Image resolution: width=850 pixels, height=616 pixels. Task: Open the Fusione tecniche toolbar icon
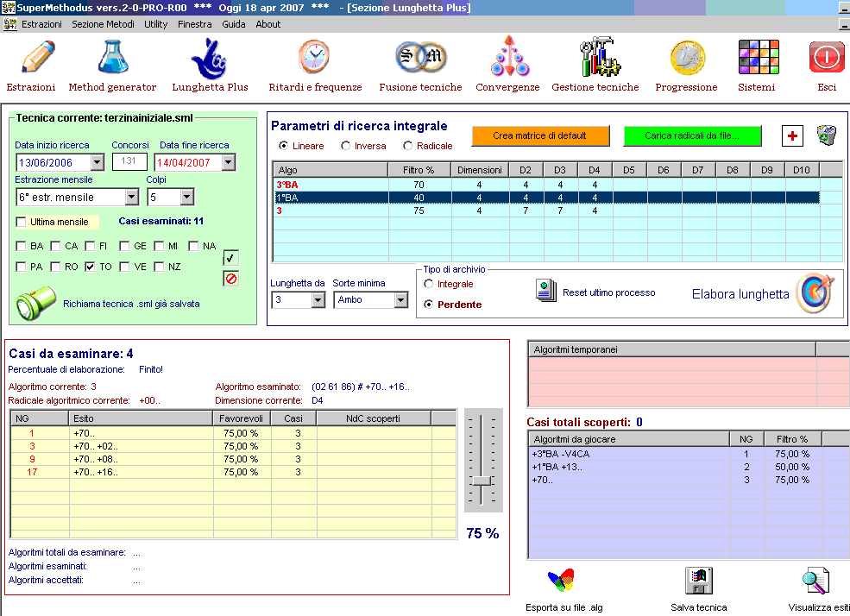[x=420, y=56]
